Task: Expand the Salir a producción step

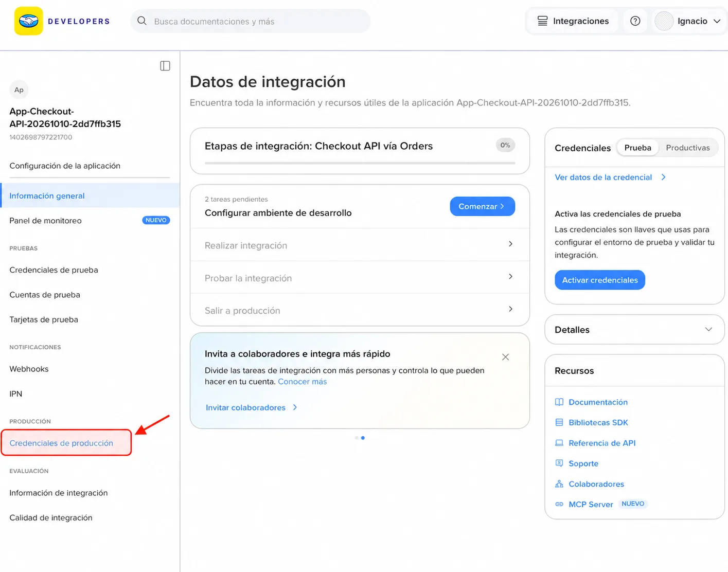Action: [x=360, y=310]
